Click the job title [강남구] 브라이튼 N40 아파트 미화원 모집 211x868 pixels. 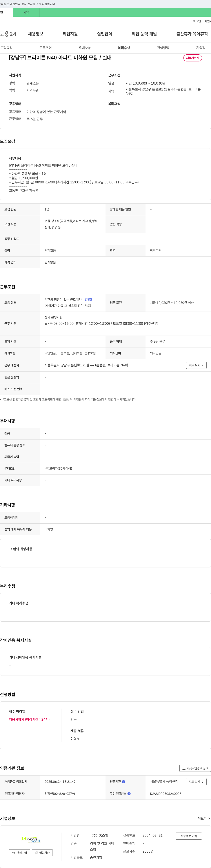(x=60, y=58)
